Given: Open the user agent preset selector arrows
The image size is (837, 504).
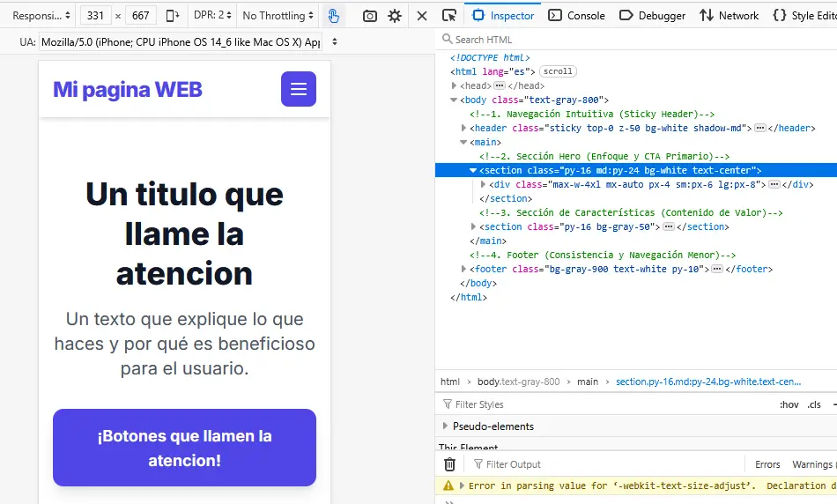Looking at the screenshot, I should [334, 41].
